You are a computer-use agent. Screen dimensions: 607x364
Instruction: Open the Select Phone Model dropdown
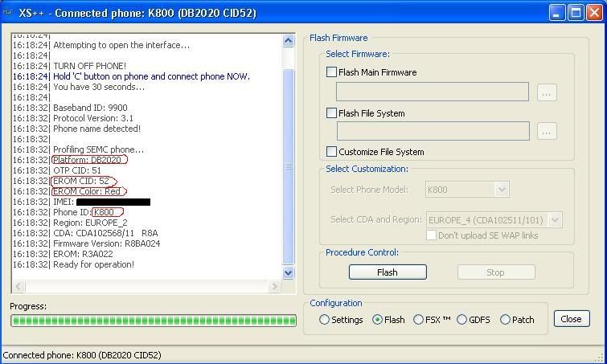pyautogui.click(x=502, y=190)
